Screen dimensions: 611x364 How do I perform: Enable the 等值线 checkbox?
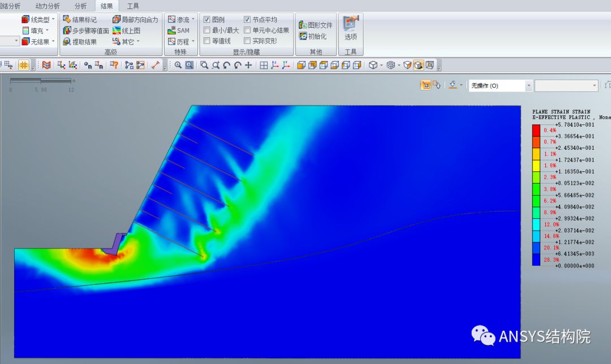pyautogui.click(x=207, y=41)
